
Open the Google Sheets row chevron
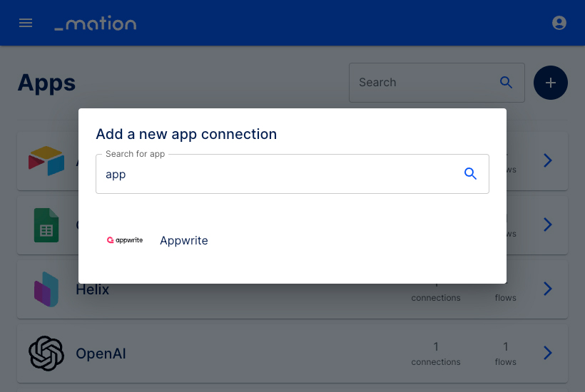(547, 225)
